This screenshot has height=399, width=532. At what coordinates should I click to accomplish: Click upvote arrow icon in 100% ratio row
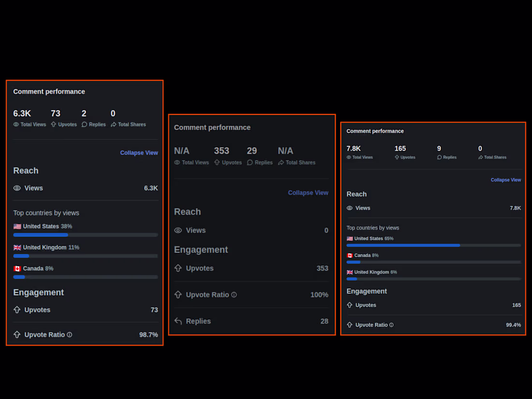pyautogui.click(x=178, y=295)
